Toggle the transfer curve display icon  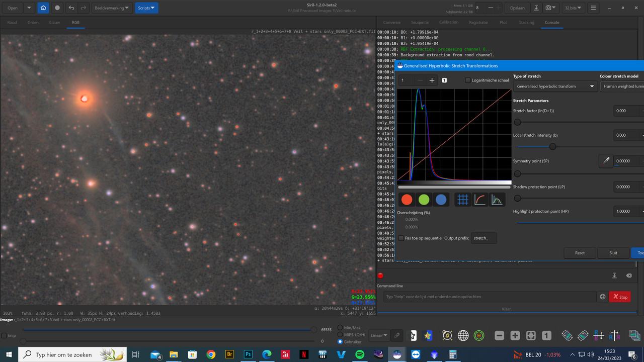[x=480, y=200]
